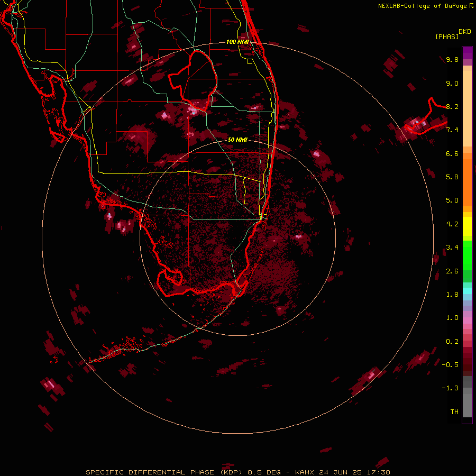Click the 4.2 value on the color scale
The image size is (476, 476).
[452, 224]
